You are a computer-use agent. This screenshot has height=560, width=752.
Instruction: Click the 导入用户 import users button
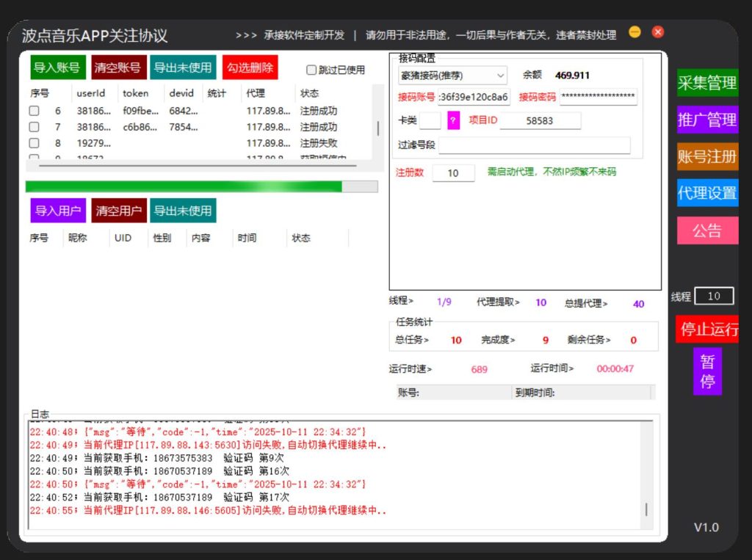57,211
